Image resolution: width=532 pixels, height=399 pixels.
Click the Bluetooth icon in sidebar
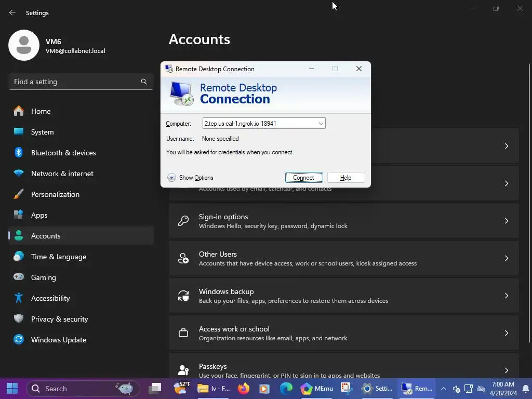click(x=19, y=153)
